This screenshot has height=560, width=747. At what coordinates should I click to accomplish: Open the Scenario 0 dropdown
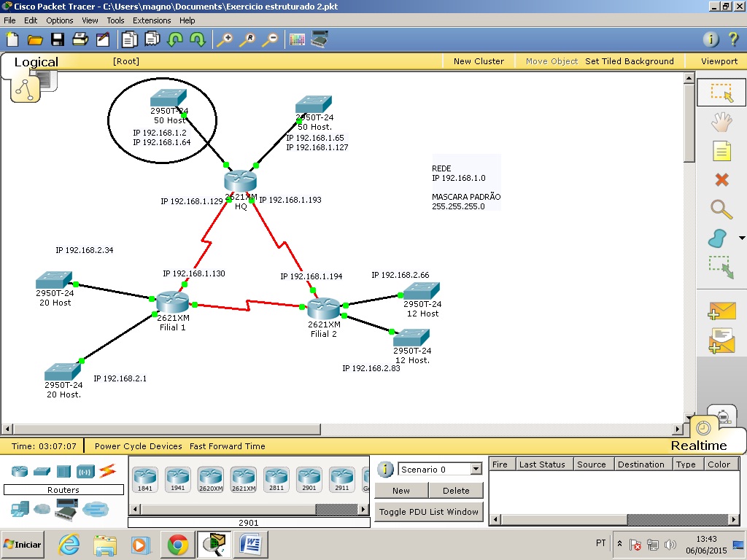476,469
